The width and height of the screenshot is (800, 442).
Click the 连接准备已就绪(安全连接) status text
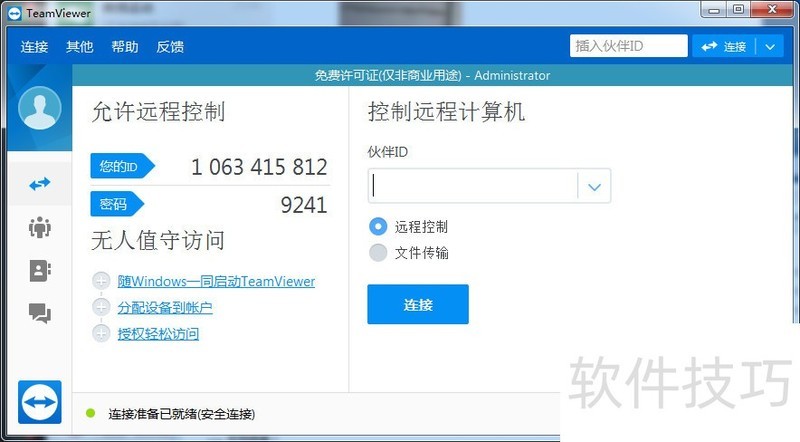pyautogui.click(x=182, y=414)
